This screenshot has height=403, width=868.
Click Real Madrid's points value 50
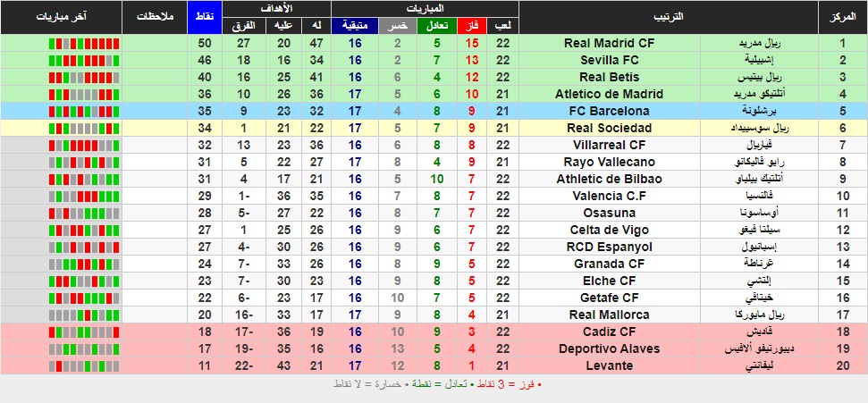pos(205,43)
